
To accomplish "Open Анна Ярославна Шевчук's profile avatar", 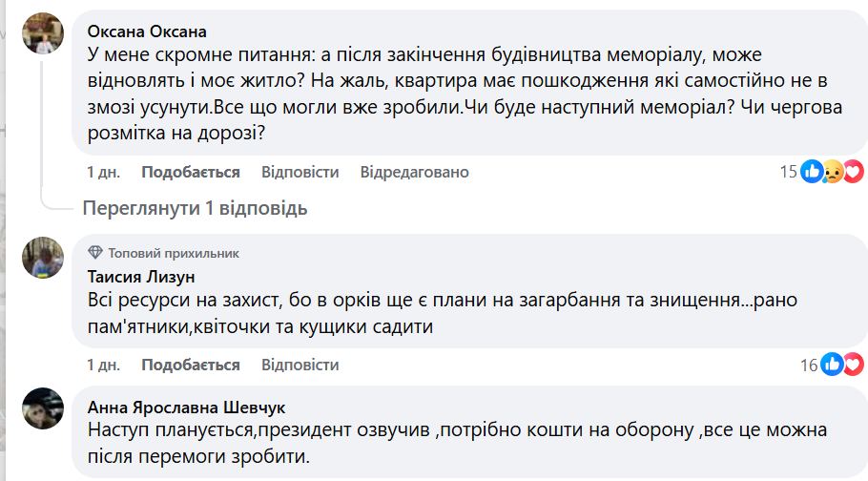I will tap(43, 408).
